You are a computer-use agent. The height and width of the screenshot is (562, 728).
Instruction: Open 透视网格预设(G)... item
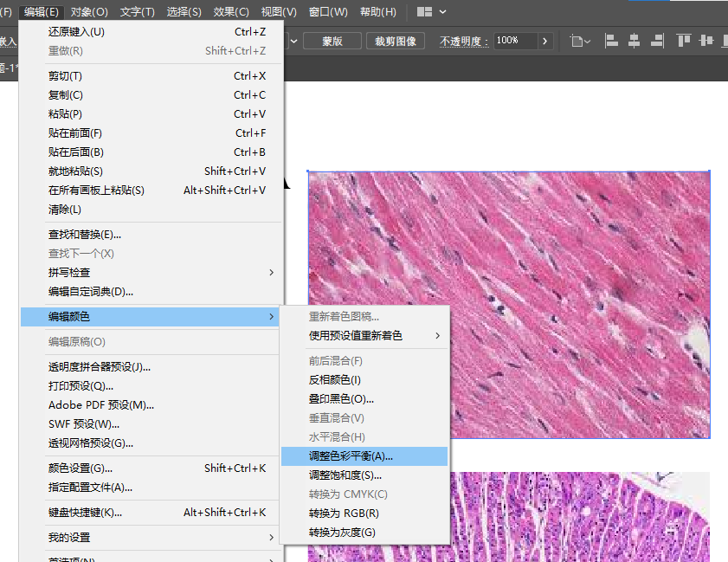(x=151, y=443)
